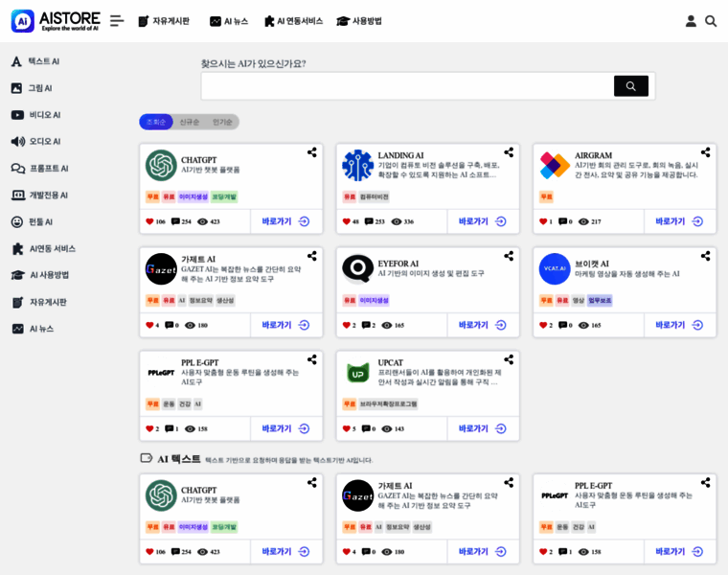Viewport: 728px width, 575px height.
Task: Share the top PPL E-GPT card
Action: point(312,359)
